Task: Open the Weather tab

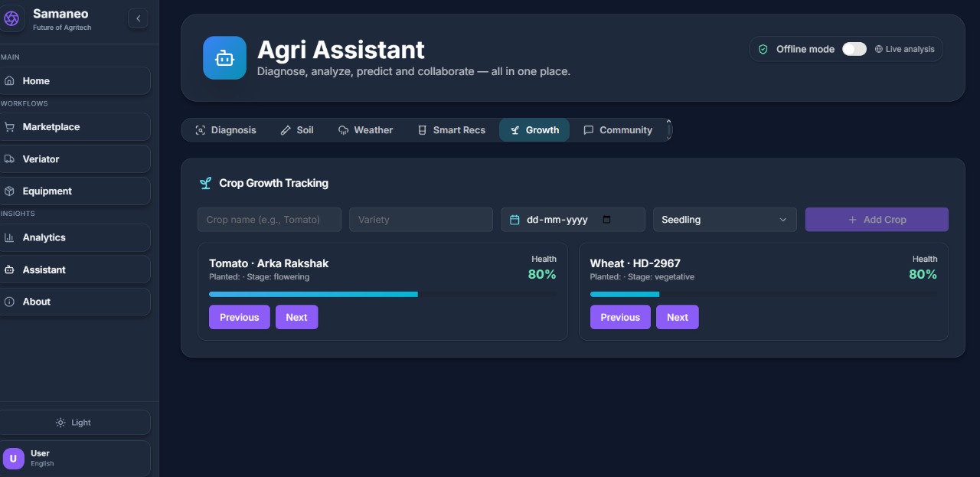Action: tap(365, 130)
